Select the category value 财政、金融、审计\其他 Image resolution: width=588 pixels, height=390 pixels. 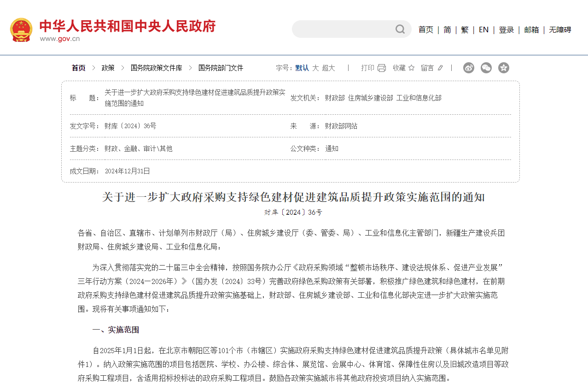(139, 148)
